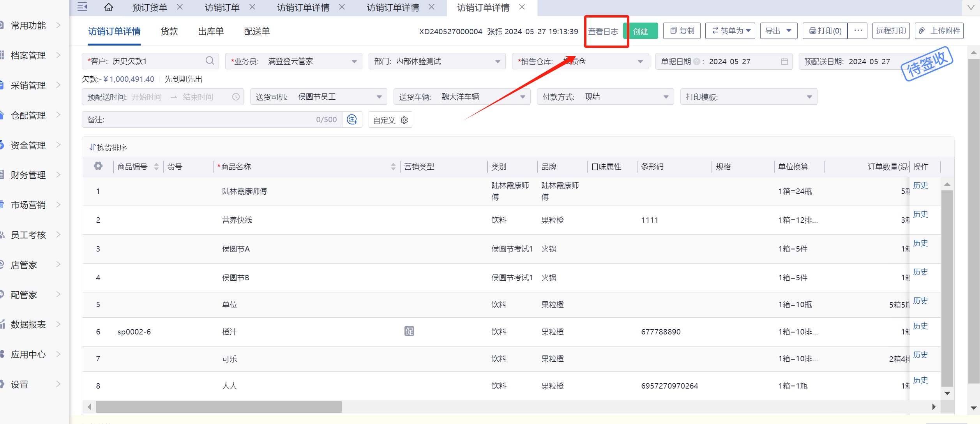
Task: Click the home icon tab
Action: 109,7
